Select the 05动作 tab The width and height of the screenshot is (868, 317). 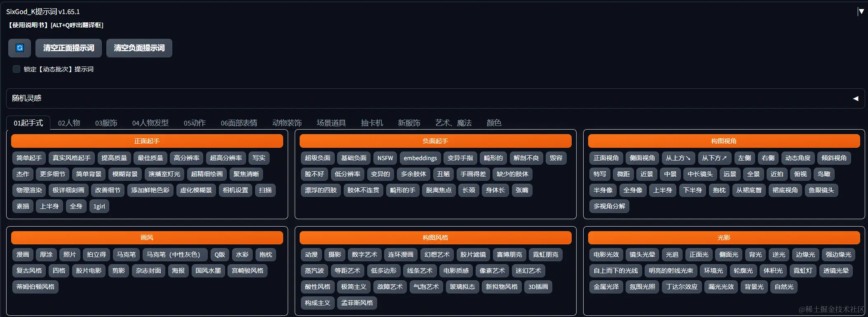coord(195,123)
